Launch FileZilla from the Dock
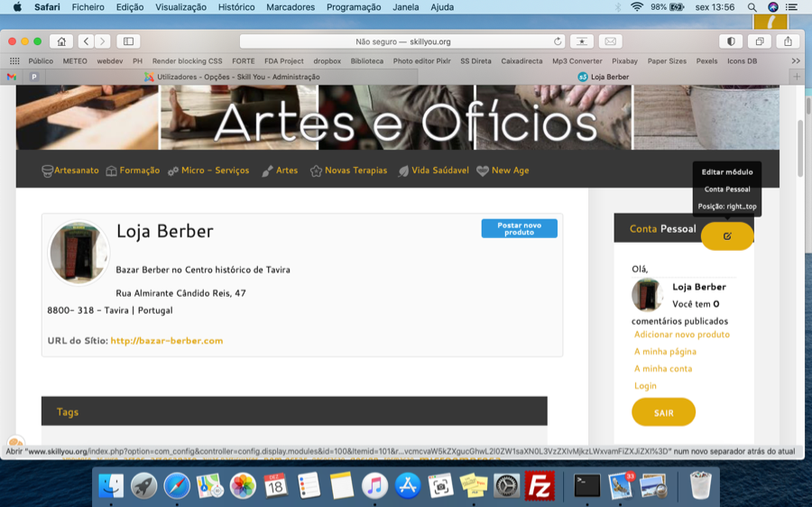Viewport: 812px width, 507px height. [540, 486]
